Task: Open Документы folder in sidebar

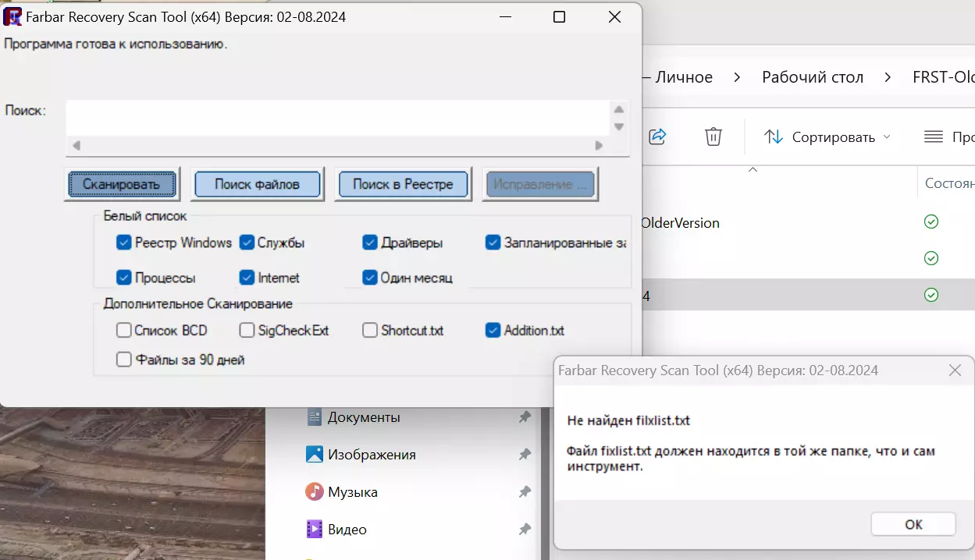Action: pyautogui.click(x=364, y=417)
